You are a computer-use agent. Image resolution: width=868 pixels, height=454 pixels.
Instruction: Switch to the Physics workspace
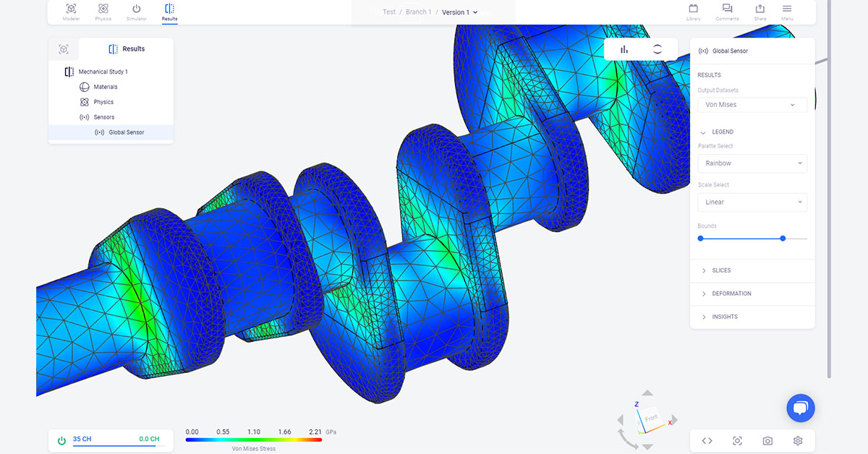pos(103,12)
